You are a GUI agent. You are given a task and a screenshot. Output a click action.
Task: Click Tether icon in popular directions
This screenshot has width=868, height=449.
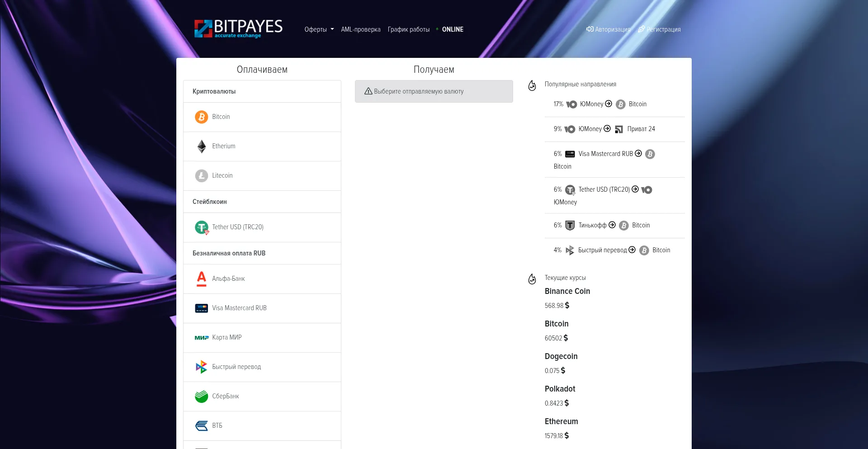(571, 190)
